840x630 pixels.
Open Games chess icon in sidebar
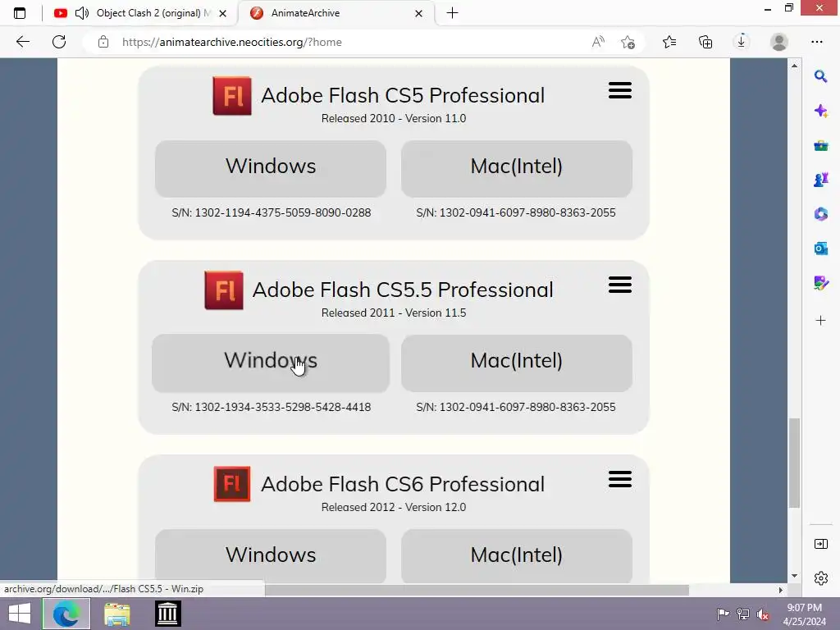pyautogui.click(x=820, y=180)
